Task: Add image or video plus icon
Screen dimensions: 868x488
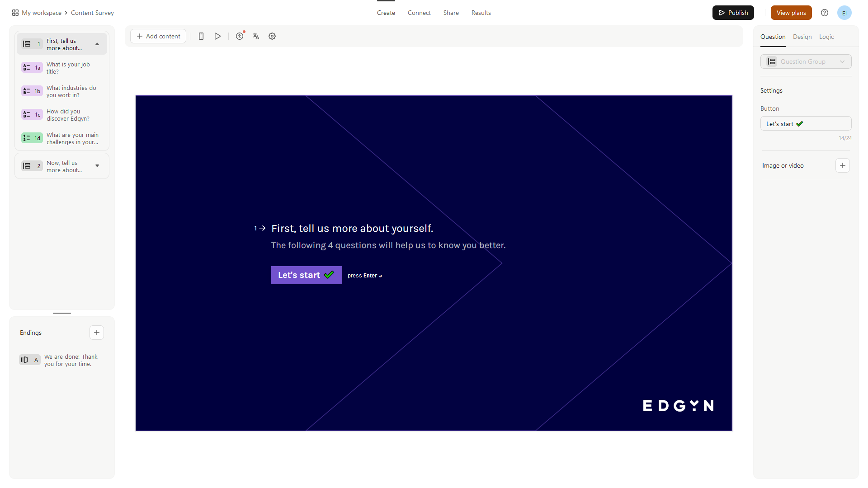Action: point(842,165)
